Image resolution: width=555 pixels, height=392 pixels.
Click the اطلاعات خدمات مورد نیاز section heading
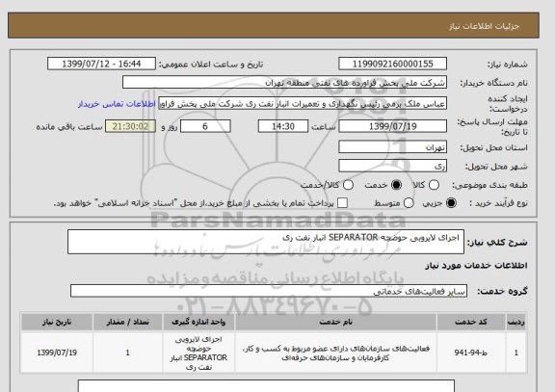coord(476,265)
